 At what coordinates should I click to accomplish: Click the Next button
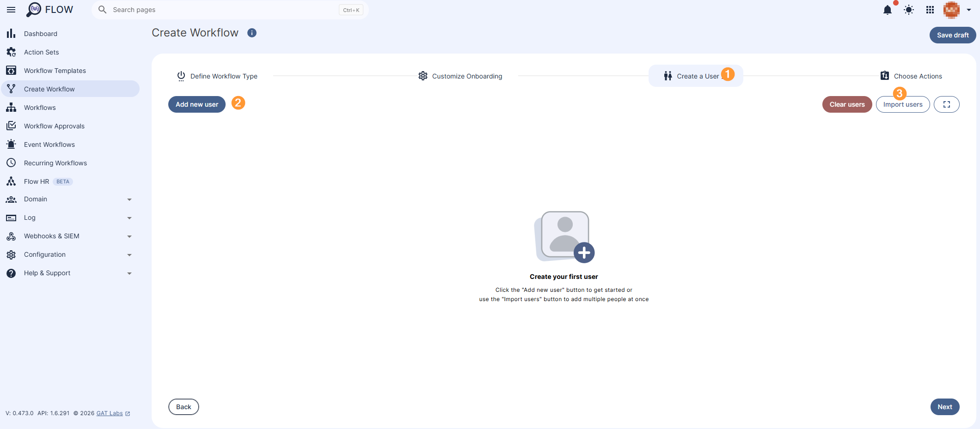point(945,407)
